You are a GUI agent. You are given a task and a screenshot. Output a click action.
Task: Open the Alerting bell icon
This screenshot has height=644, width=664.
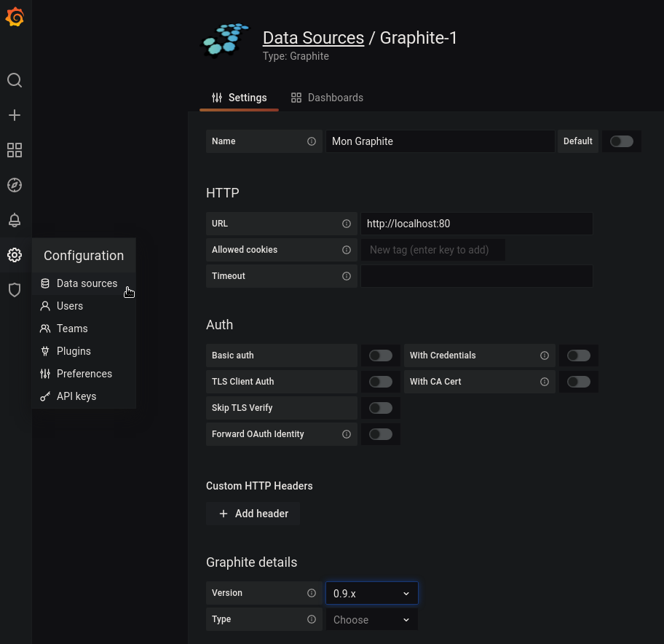pos(15,220)
